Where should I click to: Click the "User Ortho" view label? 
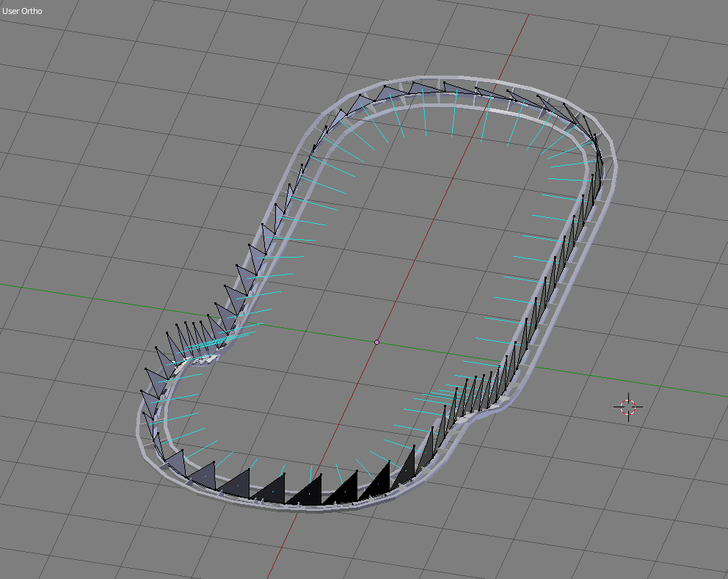coord(22,11)
